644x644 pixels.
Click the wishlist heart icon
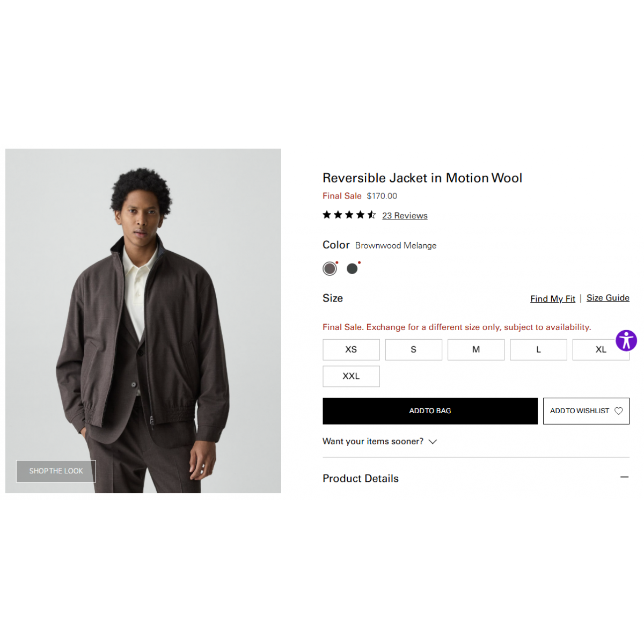[619, 411]
